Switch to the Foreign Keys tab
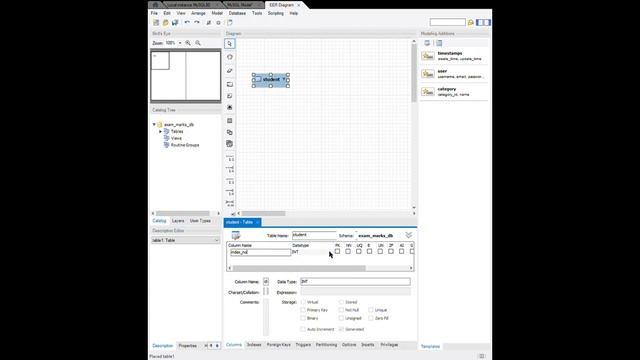The width and height of the screenshot is (640, 360). pos(279,345)
